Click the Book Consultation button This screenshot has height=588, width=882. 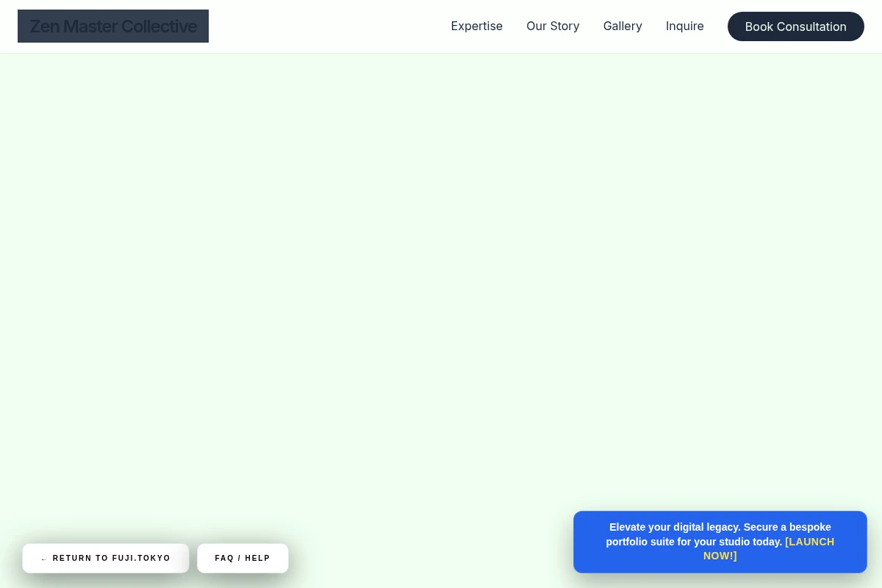[796, 26]
